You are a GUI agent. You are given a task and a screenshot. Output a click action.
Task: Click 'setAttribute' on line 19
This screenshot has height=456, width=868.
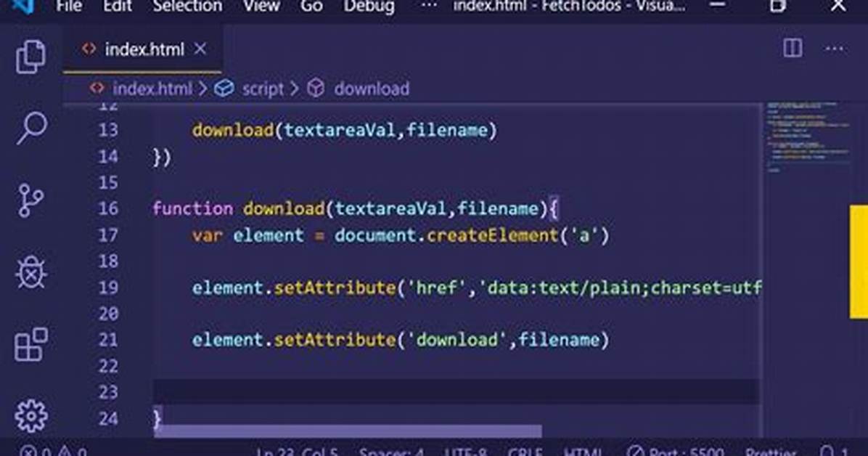coord(335,288)
